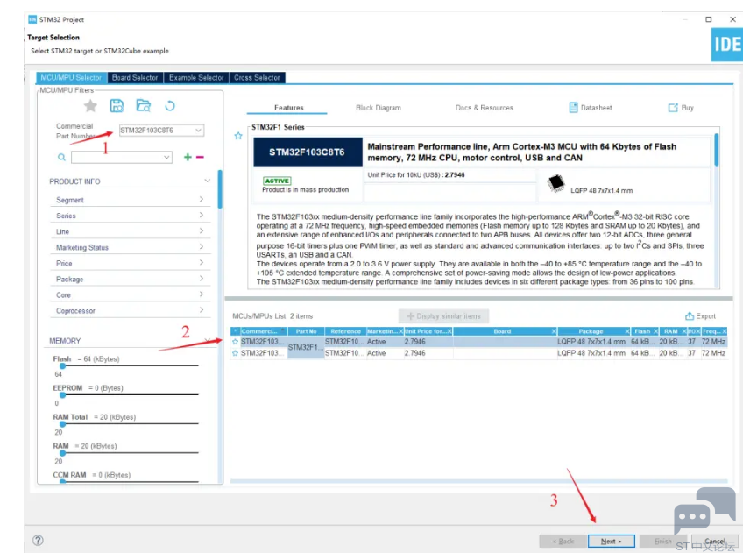This screenshot has height=560, width=743.
Task: Click the part number search input field
Action: click(122, 157)
